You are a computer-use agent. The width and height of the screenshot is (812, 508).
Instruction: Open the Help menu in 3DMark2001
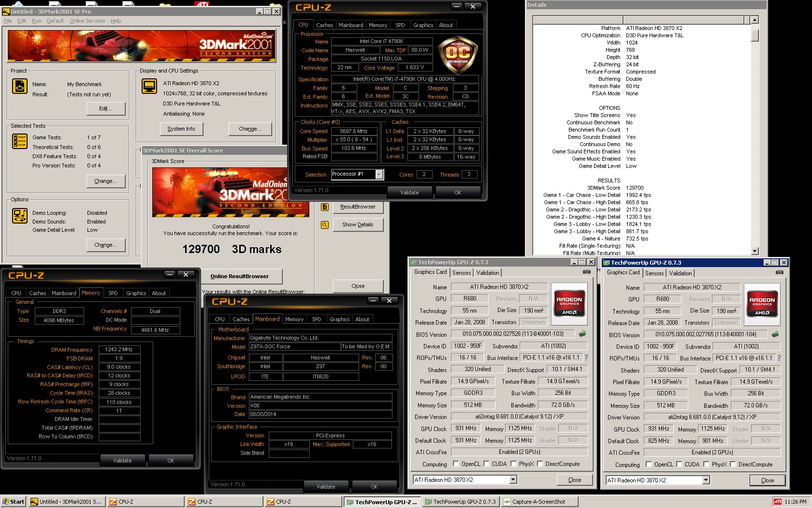(x=116, y=21)
